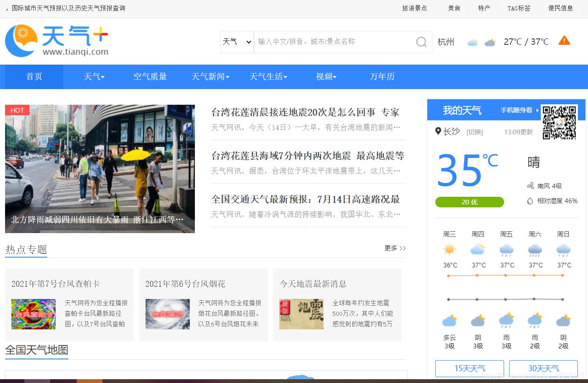This screenshot has height=383, width=588.
Task: Click the humidity droplet icon beside 相对湿度
Action: (530, 201)
